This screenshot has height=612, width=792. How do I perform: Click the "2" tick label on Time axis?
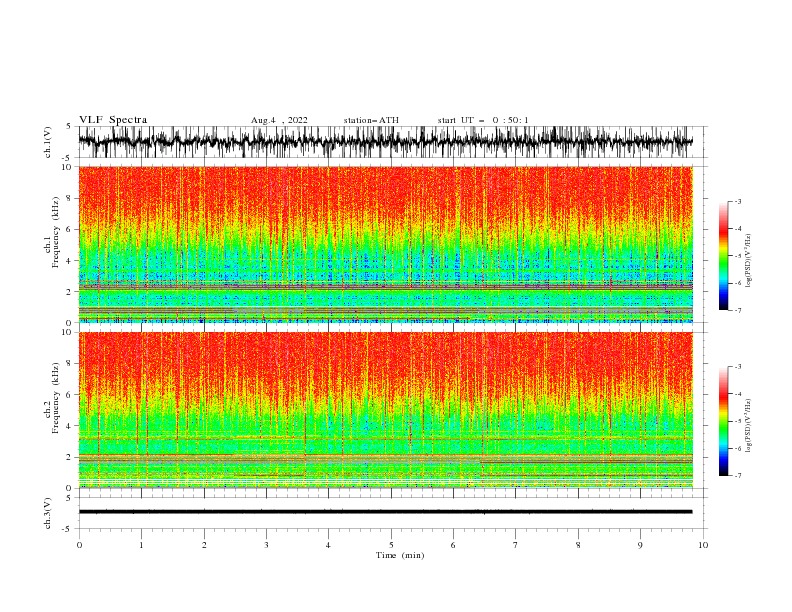click(204, 545)
